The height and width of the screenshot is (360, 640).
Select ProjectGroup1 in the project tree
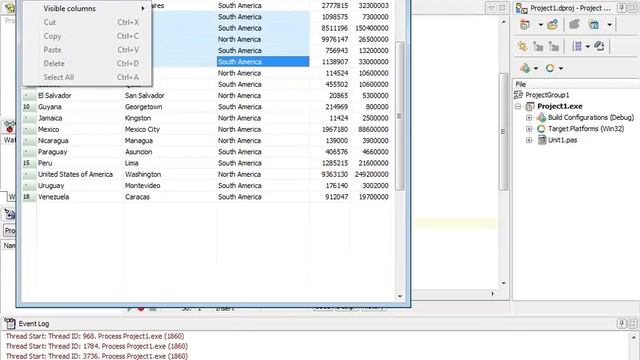coord(547,95)
